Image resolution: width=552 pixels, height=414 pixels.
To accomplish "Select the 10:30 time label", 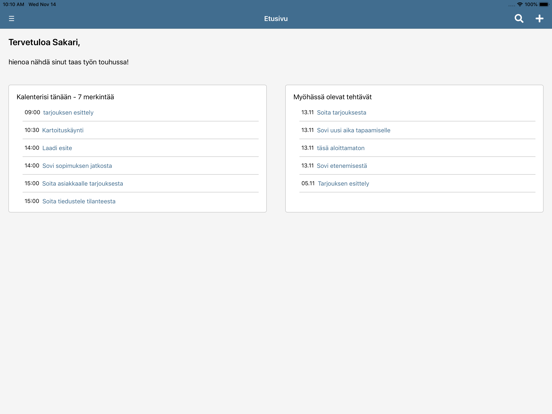I will 32,130.
